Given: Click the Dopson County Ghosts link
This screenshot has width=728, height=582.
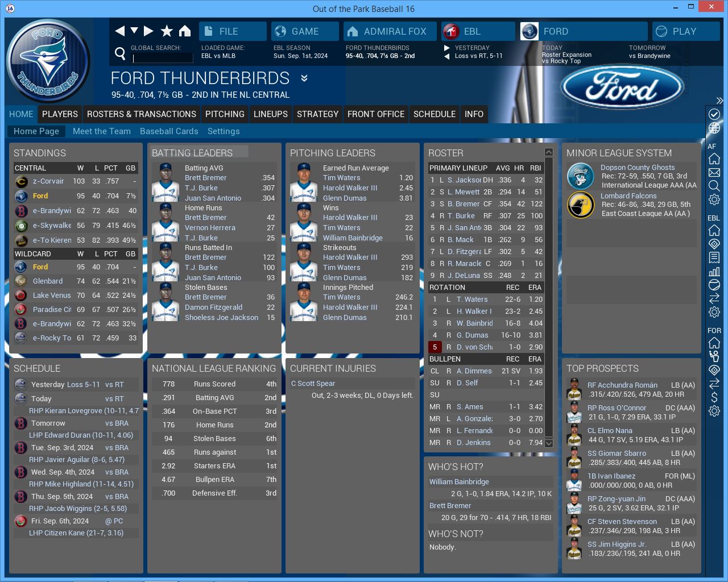Looking at the screenshot, I should [638, 168].
